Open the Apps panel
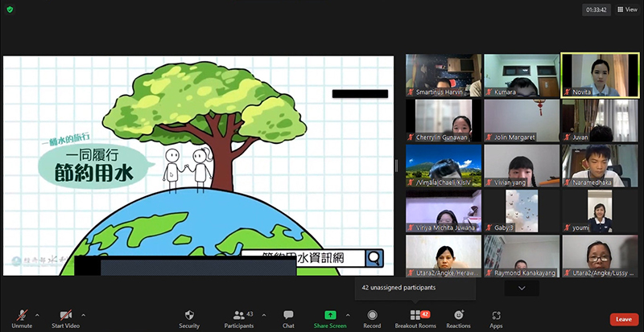This screenshot has width=644, height=332. 496,315
